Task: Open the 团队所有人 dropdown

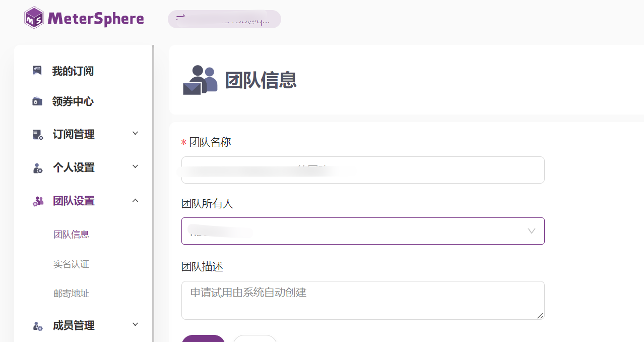Action: pos(531,231)
